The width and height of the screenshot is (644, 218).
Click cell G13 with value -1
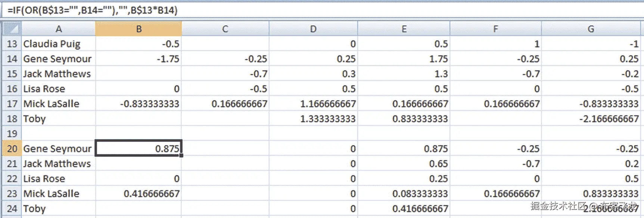point(591,44)
